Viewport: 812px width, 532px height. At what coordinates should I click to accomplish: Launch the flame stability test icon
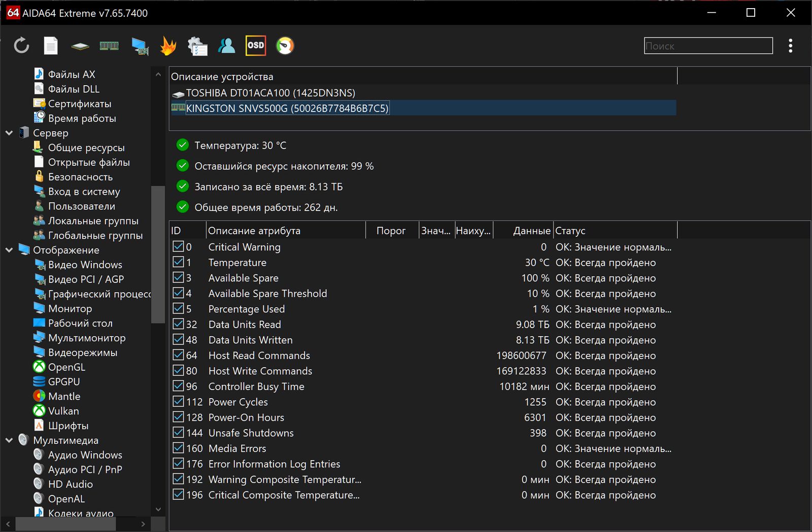tap(168, 46)
